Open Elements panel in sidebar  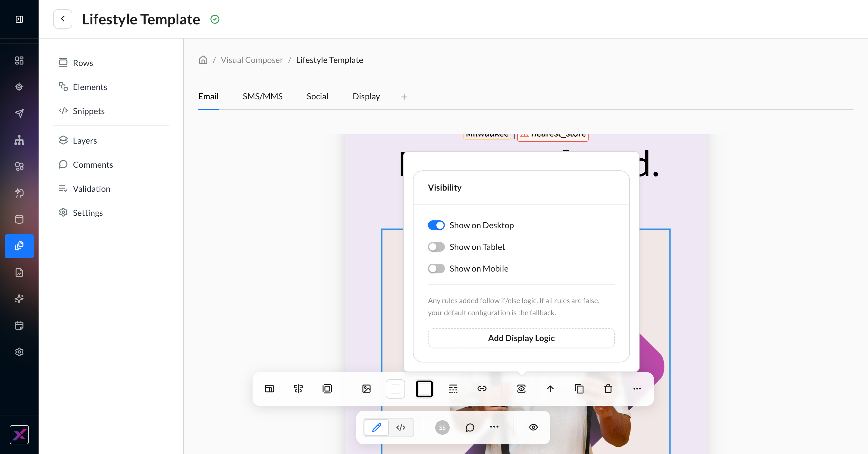pyautogui.click(x=83, y=87)
